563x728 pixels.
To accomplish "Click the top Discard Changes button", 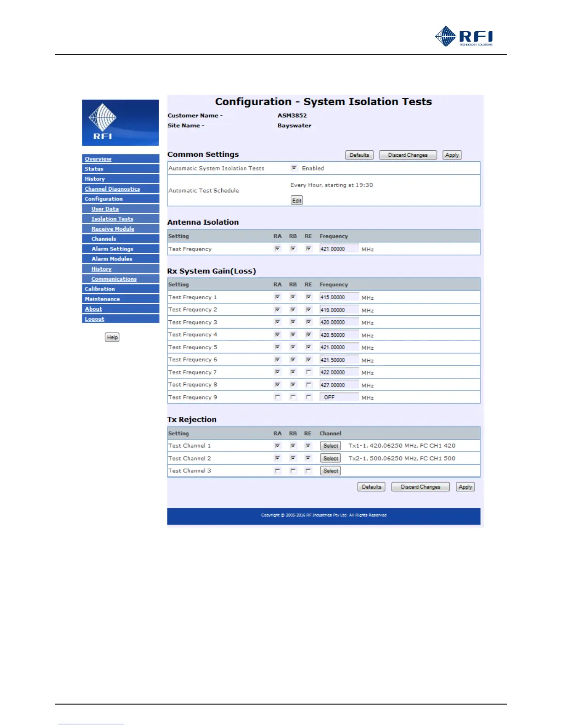I will 408,155.
